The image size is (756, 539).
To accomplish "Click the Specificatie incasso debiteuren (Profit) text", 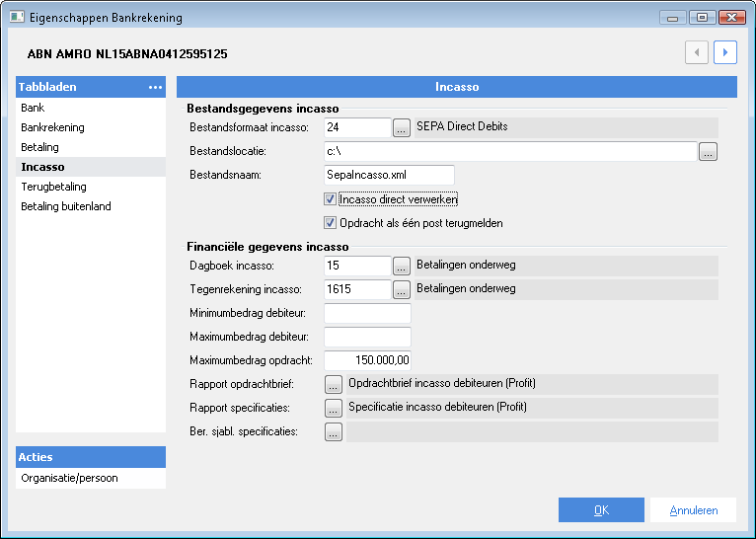I will coord(438,407).
